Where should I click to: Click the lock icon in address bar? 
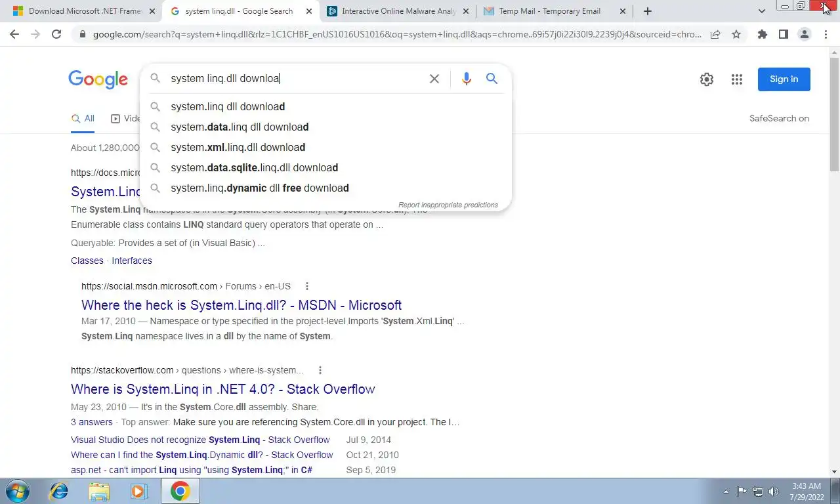82,34
